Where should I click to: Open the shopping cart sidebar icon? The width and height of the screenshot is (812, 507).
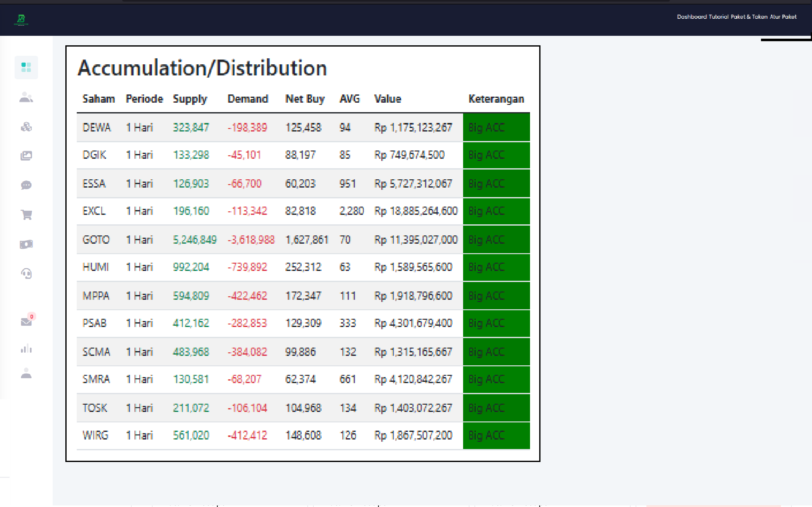26,215
